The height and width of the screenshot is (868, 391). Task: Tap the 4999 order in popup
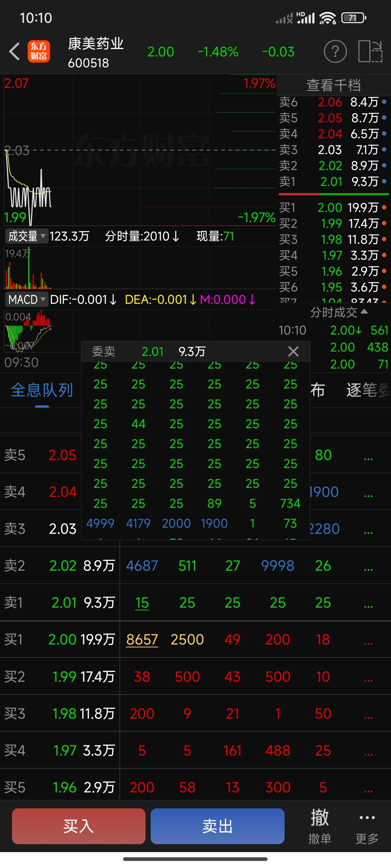pos(100,523)
